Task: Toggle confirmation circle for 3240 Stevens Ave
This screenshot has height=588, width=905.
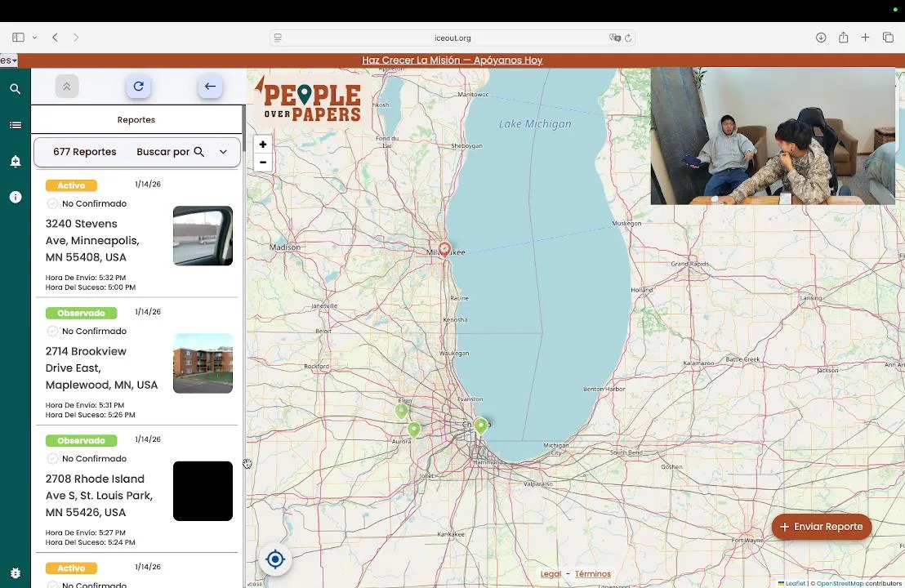Action: tap(52, 203)
